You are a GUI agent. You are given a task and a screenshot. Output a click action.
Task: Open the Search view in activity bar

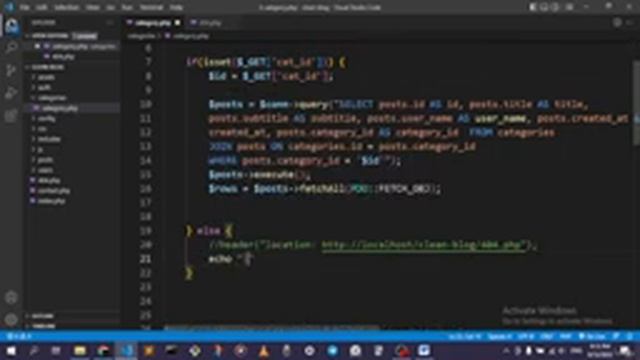pos(11,48)
